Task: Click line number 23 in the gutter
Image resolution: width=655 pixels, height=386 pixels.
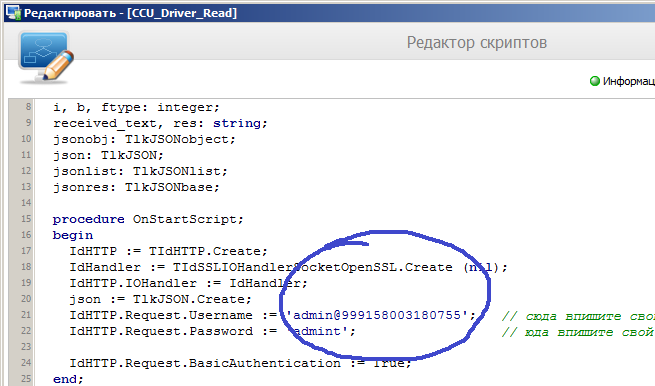Action: tap(26, 346)
